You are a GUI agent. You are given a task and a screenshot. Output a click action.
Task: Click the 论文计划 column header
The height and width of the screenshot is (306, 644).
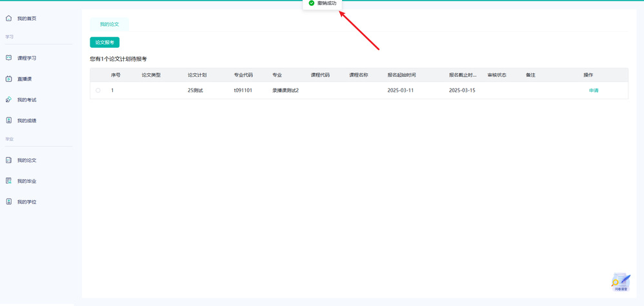[197, 75]
